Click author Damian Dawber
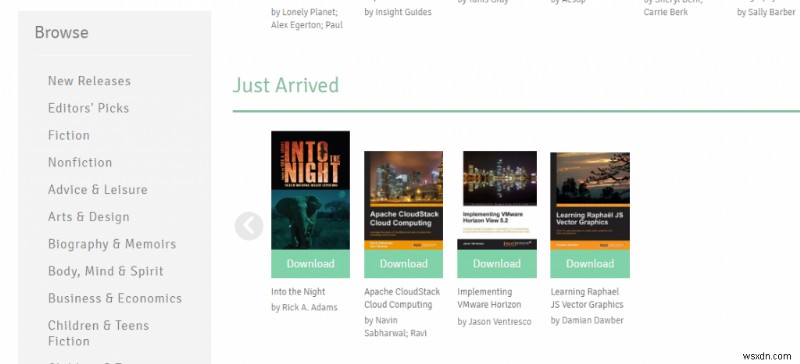800x364 pixels. 587,321
